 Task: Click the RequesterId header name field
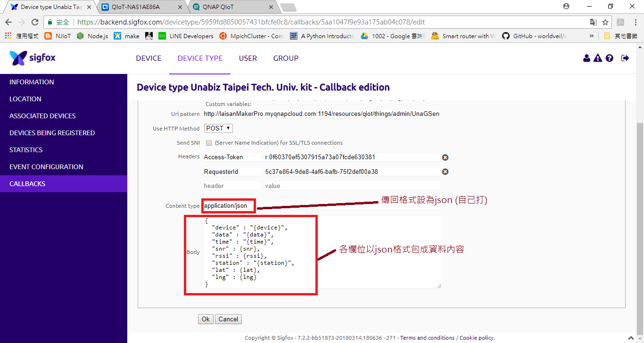pyautogui.click(x=231, y=171)
